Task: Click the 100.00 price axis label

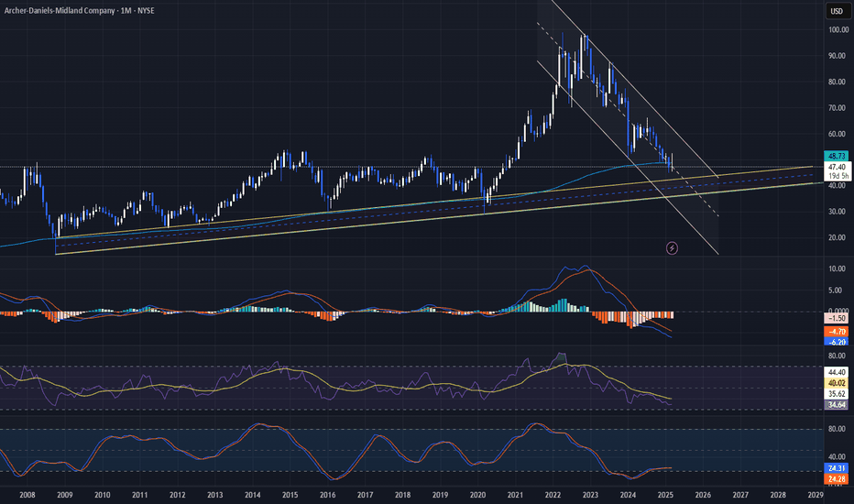Action: pos(837,29)
